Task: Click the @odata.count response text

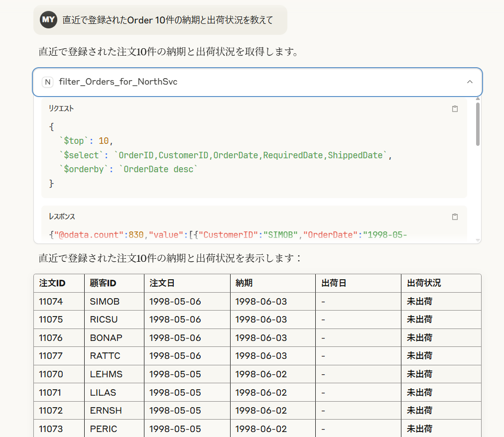Action: click(89, 235)
